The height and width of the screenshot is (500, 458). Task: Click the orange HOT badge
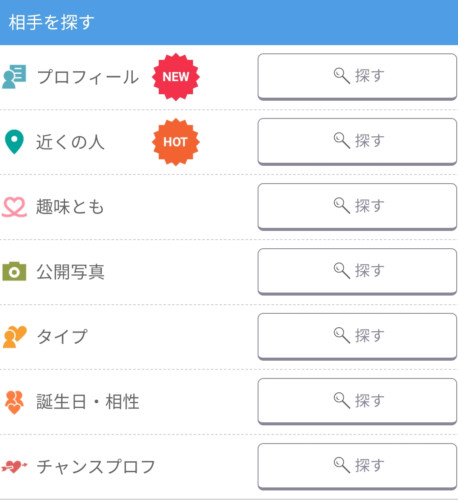(x=176, y=142)
